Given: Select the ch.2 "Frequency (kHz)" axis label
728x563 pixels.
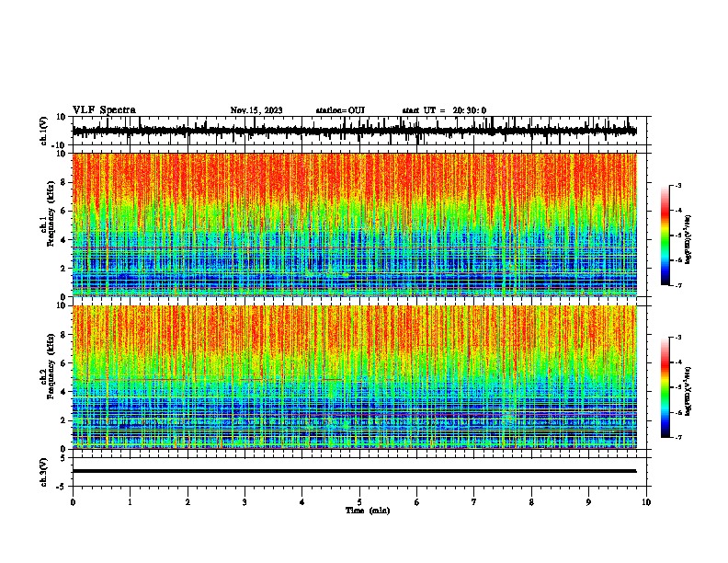Looking at the screenshot, I should [x=51, y=366].
